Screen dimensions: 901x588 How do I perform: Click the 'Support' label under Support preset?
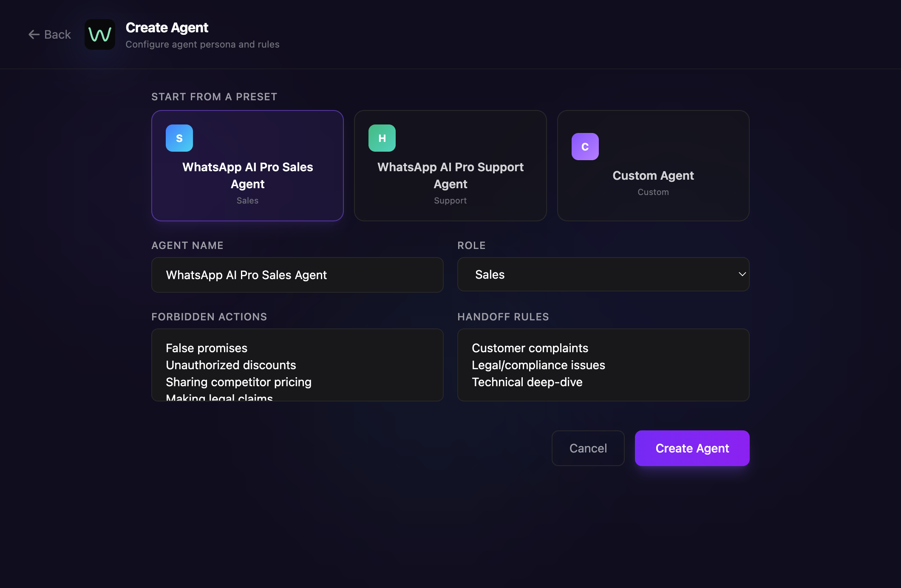(450, 201)
